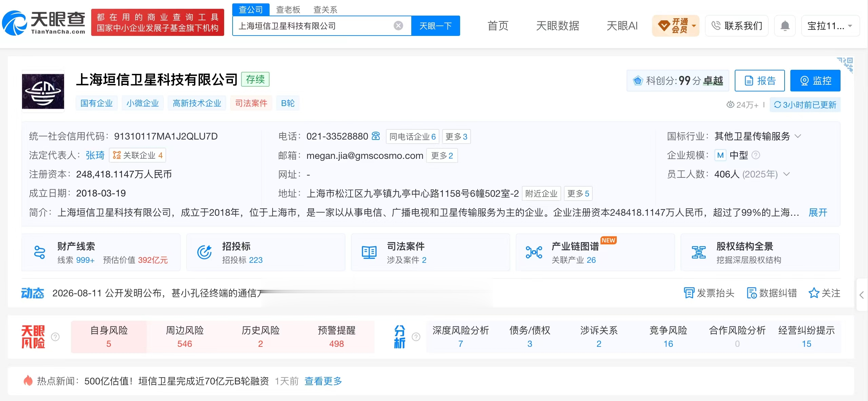
Task: Click the 关联企业 4 tag
Action: [x=137, y=155]
